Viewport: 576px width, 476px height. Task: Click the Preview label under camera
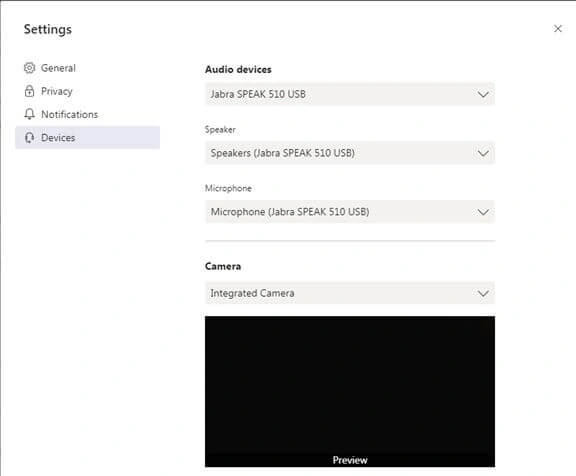(x=350, y=460)
